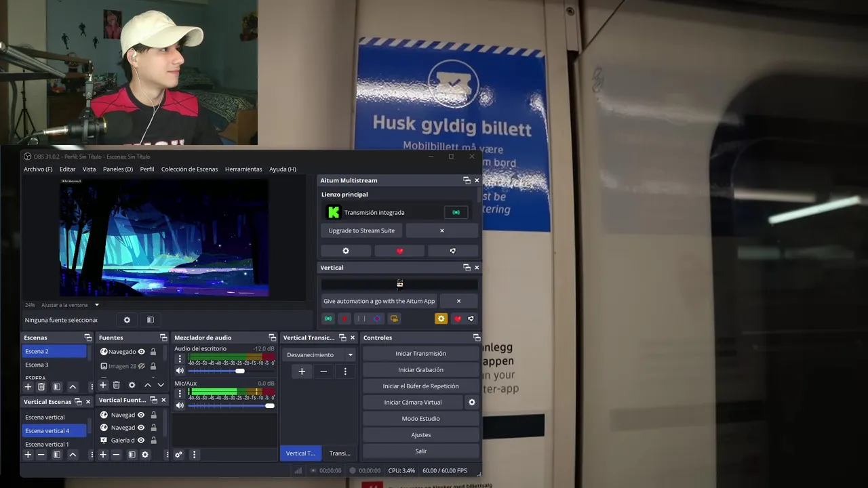Toggle lock on Imagen 28 source
The height and width of the screenshot is (488, 868).
[x=153, y=366]
